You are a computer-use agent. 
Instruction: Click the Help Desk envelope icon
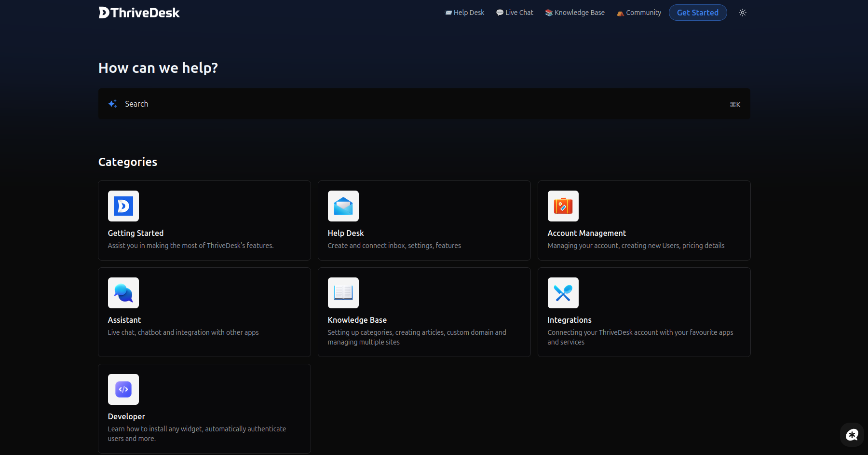[343, 206]
